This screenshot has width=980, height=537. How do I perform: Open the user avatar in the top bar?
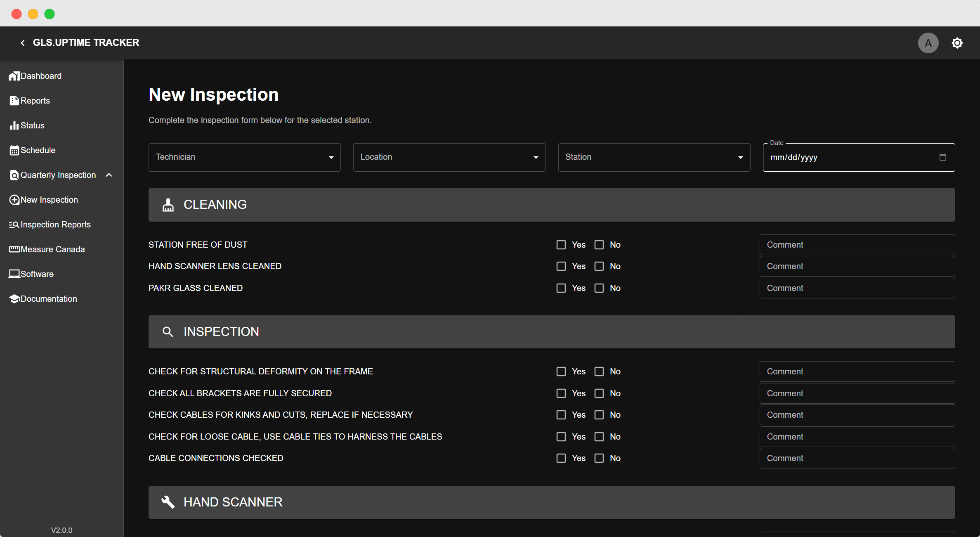coord(928,43)
